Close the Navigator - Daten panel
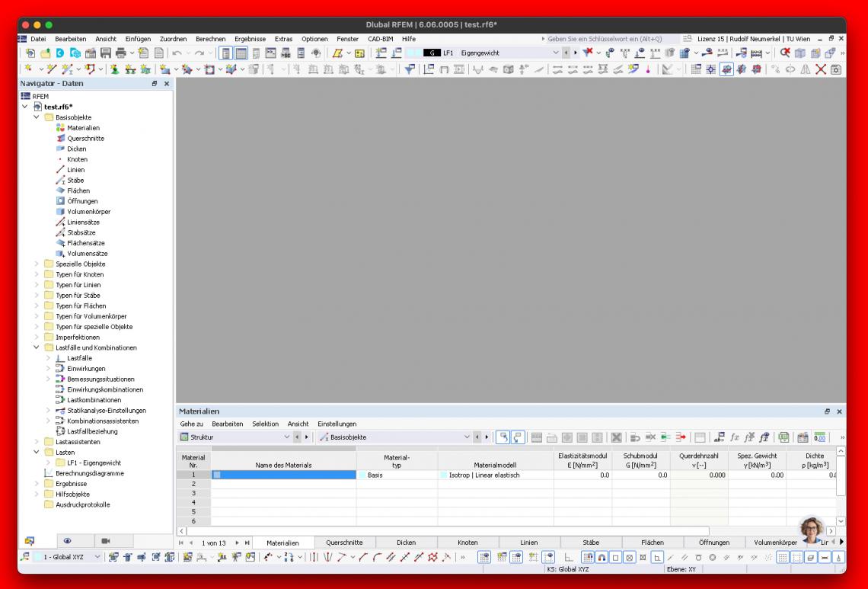Screen dimensions: 868x589 click(x=167, y=84)
